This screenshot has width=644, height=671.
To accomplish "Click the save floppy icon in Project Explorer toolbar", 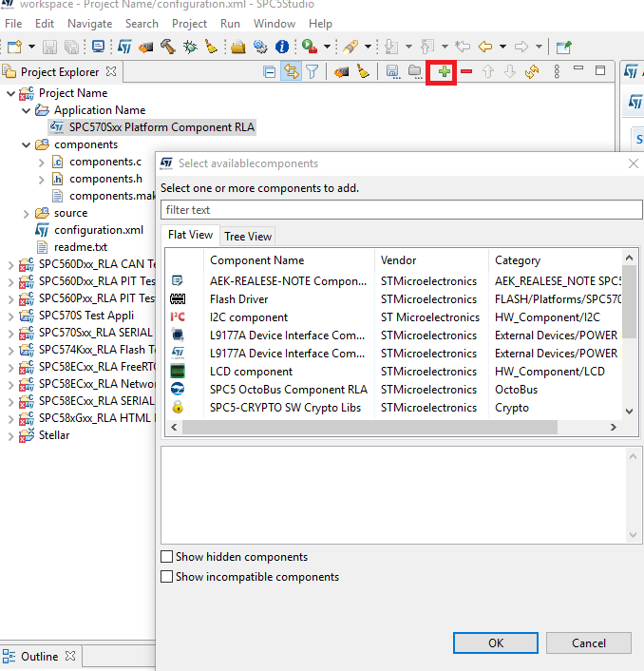I will click(392, 72).
